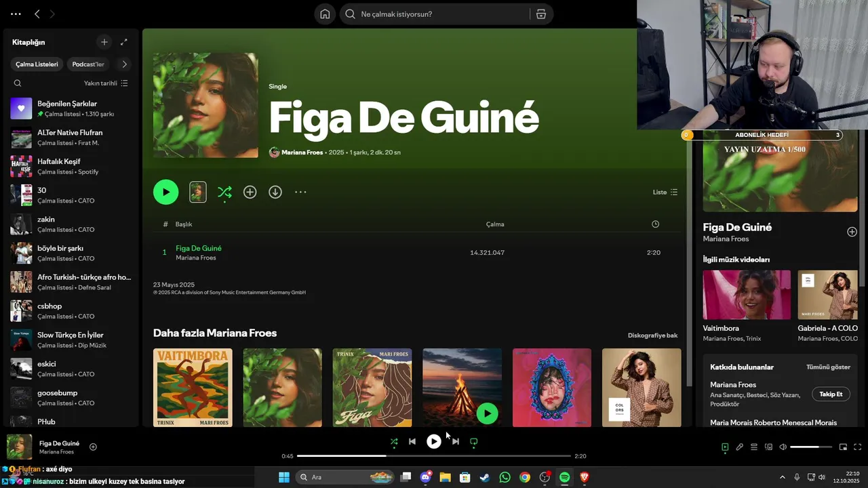The image size is (868, 488).
Task: Click the Tümünü göster credits link
Action: [828, 367]
